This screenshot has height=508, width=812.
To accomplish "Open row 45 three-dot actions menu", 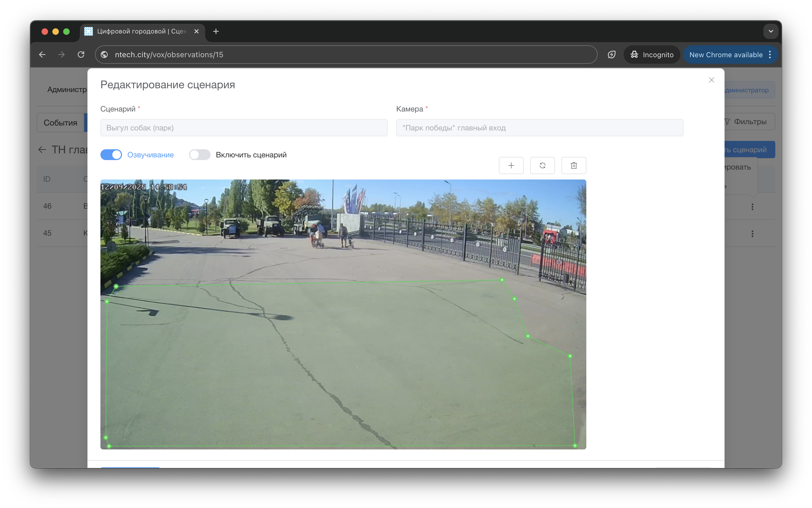I will (x=752, y=233).
